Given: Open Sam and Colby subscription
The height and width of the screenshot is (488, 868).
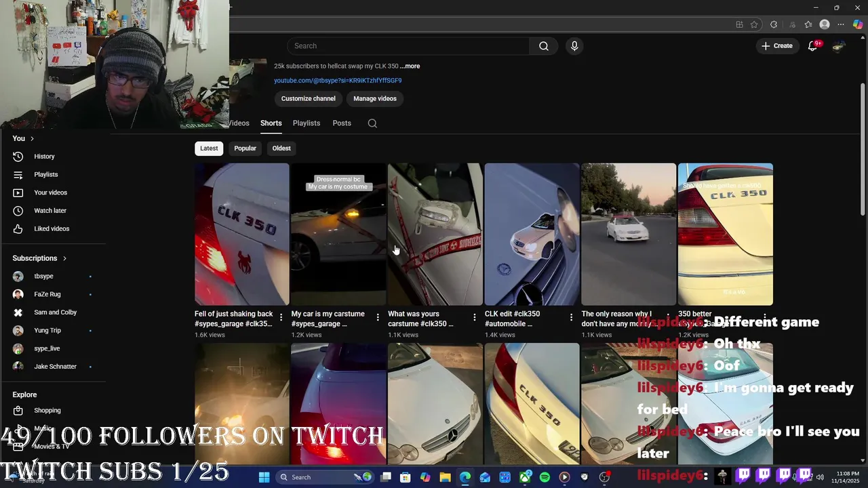Looking at the screenshot, I should [54, 312].
